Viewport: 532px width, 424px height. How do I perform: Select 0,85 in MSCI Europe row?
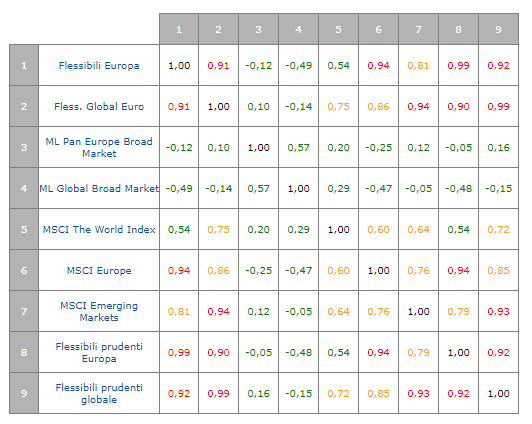[498, 271]
